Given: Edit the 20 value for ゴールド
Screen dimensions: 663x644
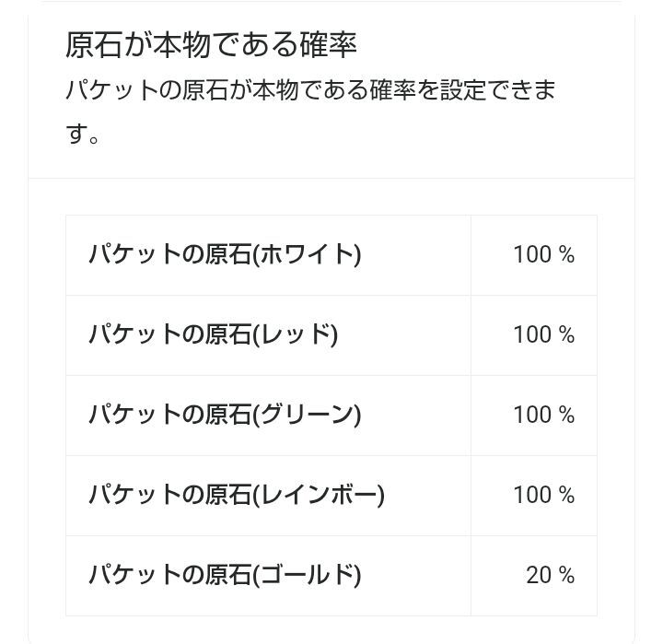Looking at the screenshot, I should coord(539,575).
